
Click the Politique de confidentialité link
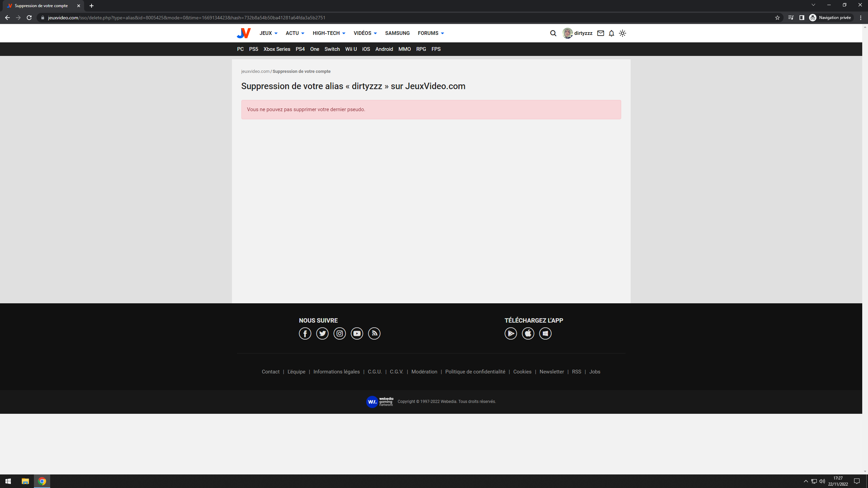tap(475, 372)
